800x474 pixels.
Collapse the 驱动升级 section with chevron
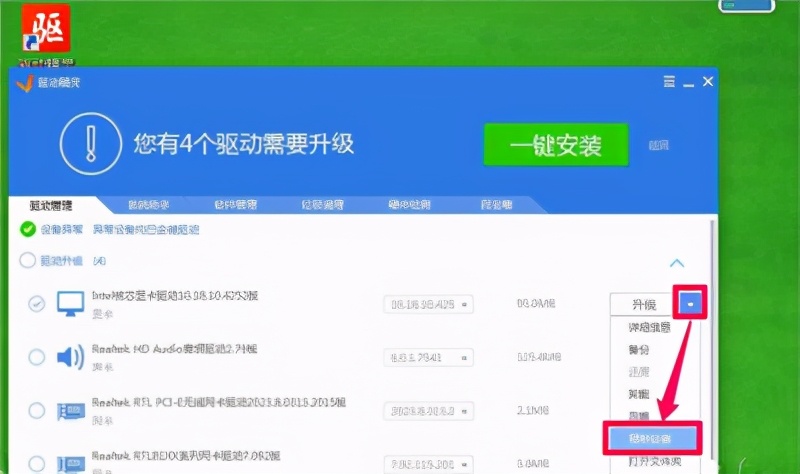[677, 263]
